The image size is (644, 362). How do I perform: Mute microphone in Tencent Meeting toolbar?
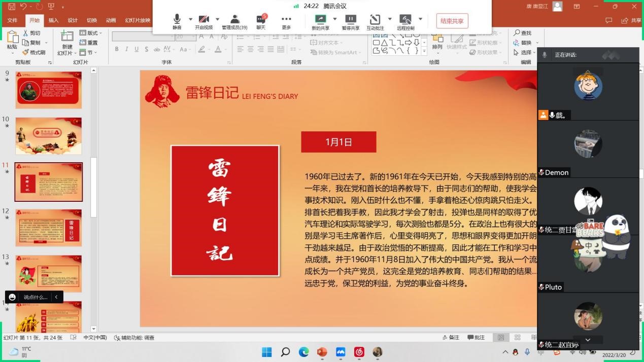click(177, 22)
